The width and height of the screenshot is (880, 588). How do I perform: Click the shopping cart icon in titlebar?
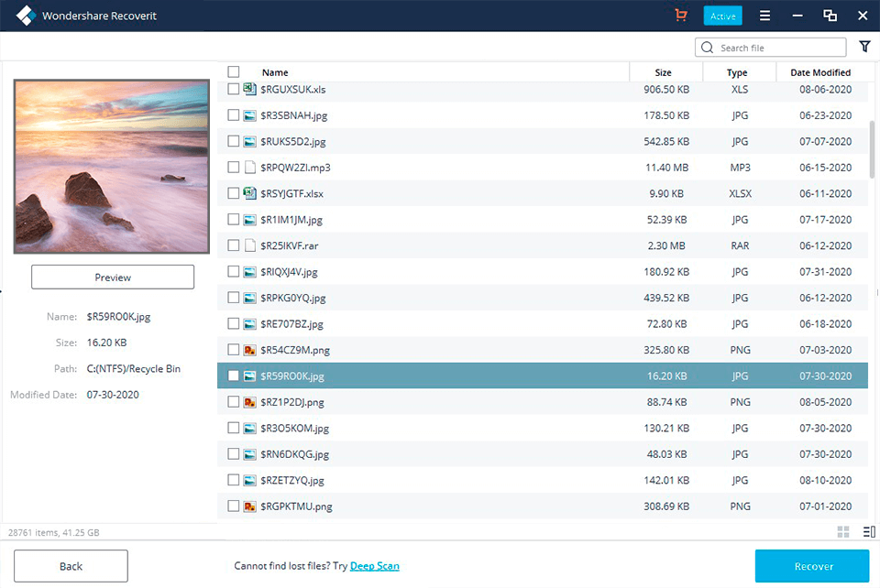tap(680, 16)
